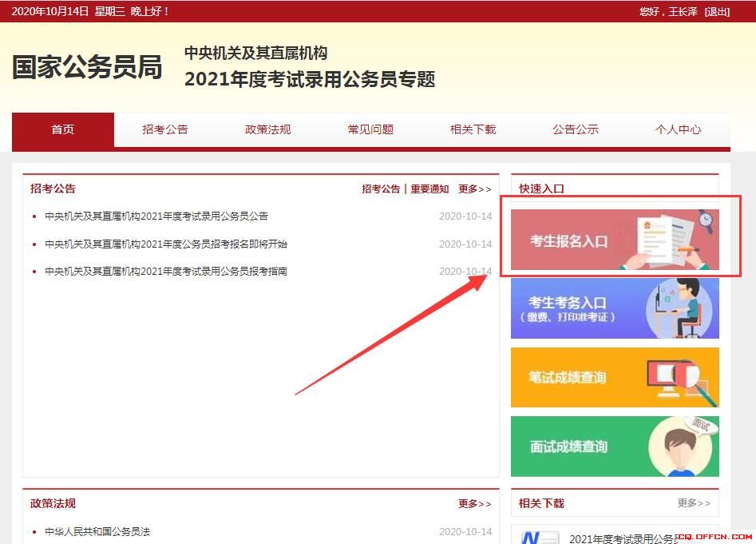Screen dimensions: 756x544
Task: Open the 考生考务入口 payment and admission banner
Action: [615, 308]
